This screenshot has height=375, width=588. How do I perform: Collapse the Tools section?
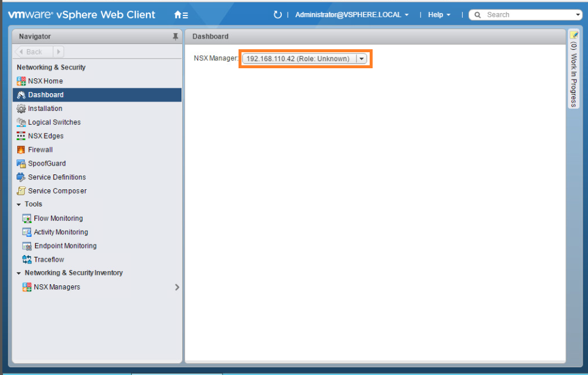click(x=19, y=204)
